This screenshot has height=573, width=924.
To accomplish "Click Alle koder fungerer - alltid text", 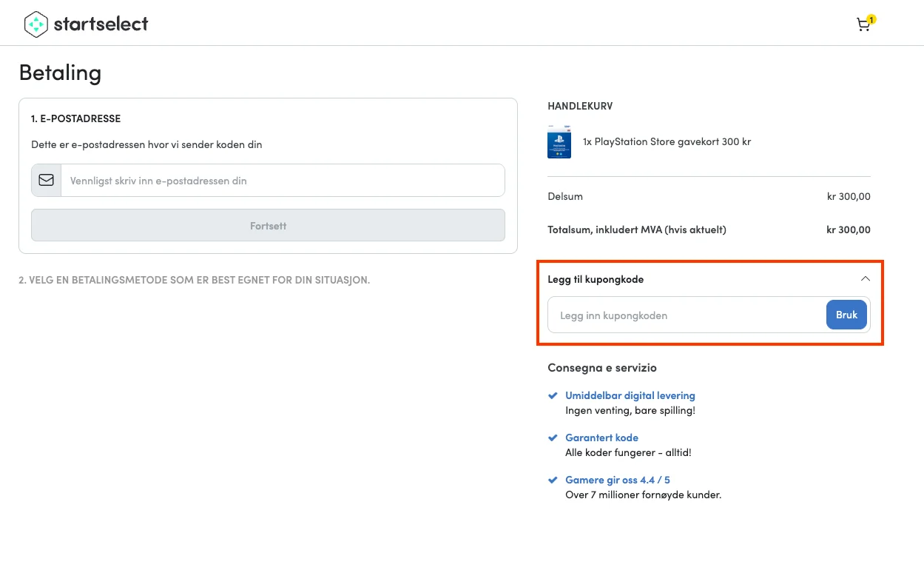I will [628, 452].
